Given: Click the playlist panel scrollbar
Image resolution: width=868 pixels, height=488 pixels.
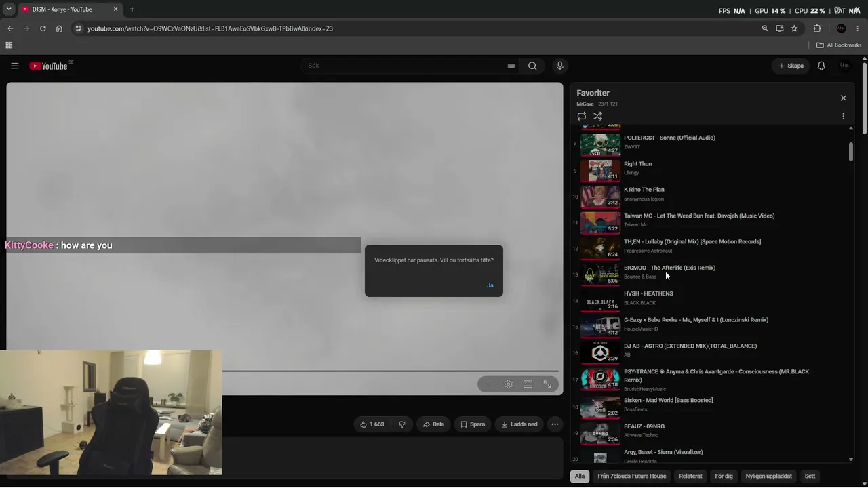Looking at the screenshot, I should (x=851, y=152).
